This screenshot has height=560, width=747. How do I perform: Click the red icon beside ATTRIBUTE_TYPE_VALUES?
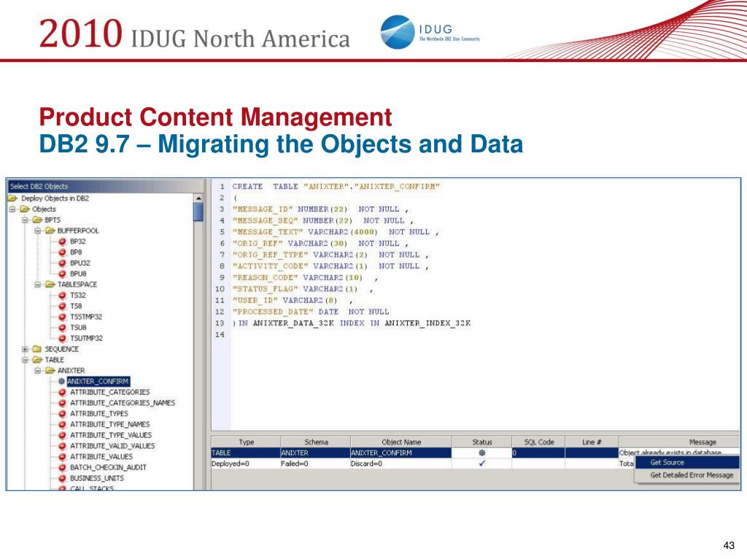point(62,435)
